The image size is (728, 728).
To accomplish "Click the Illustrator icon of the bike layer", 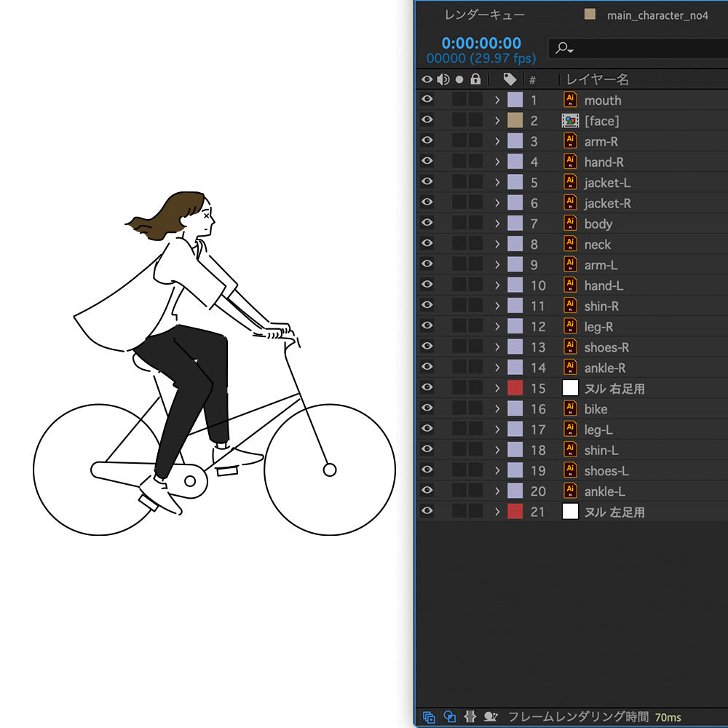I will [x=570, y=408].
